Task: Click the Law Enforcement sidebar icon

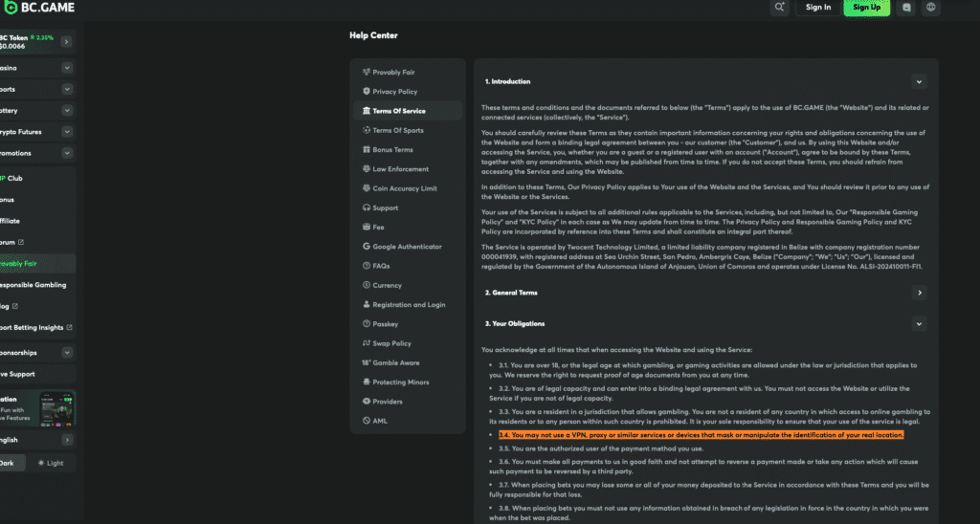Action: coord(367,169)
